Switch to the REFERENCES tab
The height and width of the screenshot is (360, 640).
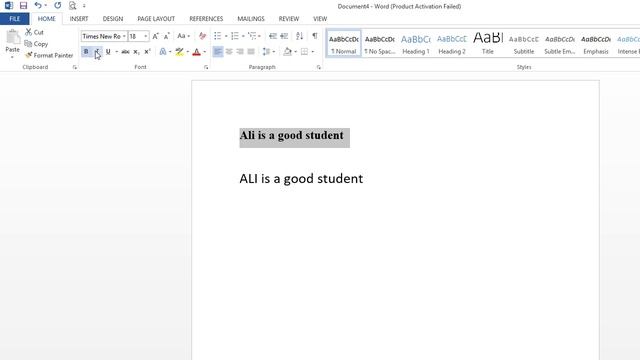click(x=206, y=19)
